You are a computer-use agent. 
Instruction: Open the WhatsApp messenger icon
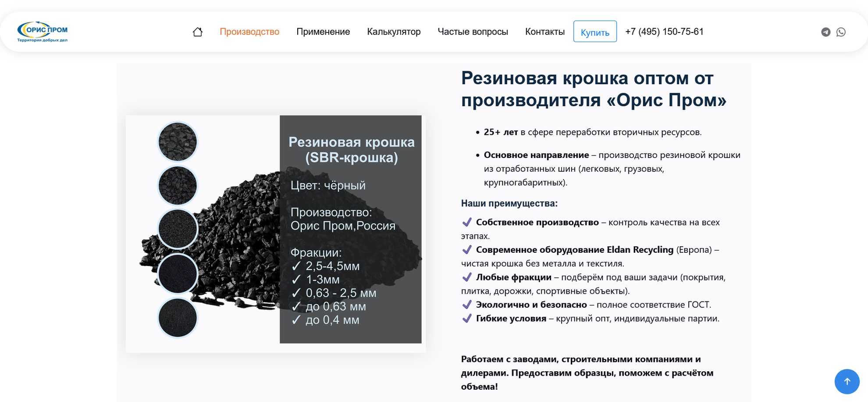(841, 32)
